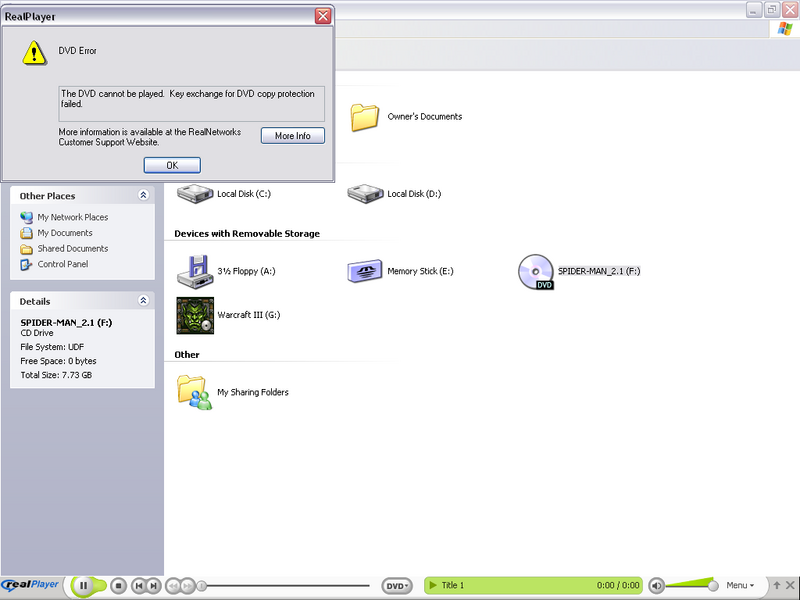Select the Memory Stick (E:) icon
The height and width of the screenshot is (600, 800).
(x=364, y=271)
